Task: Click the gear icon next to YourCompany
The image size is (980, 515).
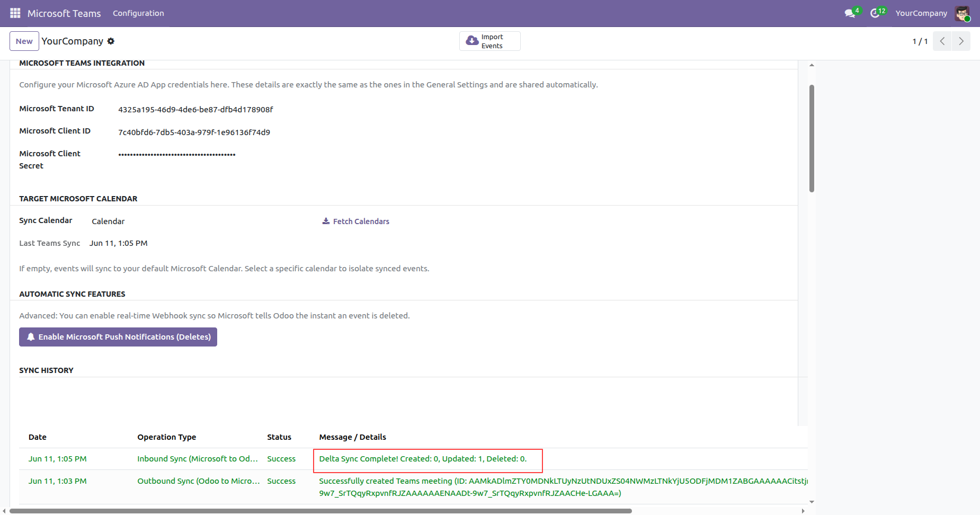Action: pyautogui.click(x=111, y=41)
